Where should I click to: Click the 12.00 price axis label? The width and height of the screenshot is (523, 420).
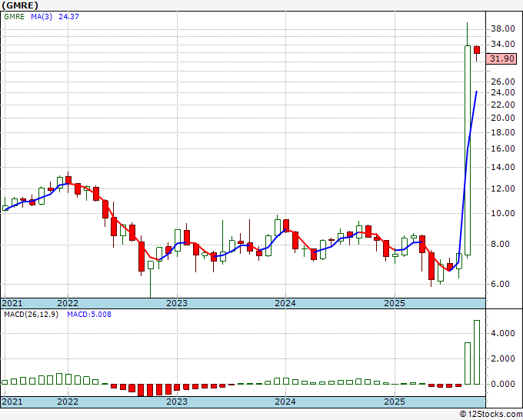click(502, 188)
